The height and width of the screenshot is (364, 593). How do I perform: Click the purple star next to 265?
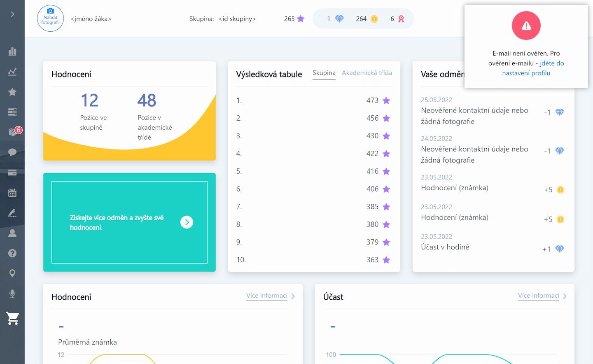tap(301, 19)
